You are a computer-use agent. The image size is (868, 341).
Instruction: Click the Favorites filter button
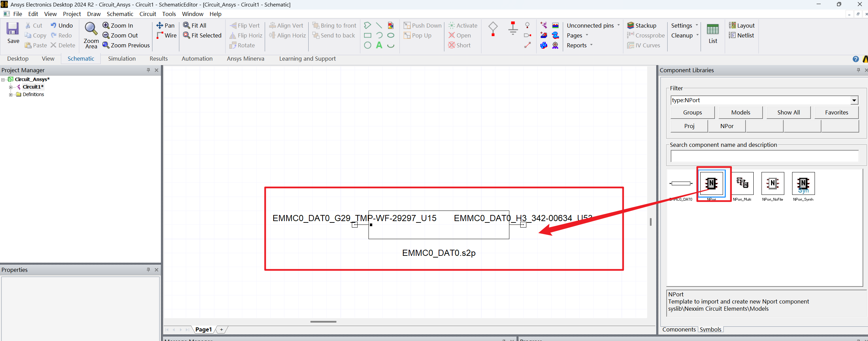point(837,112)
